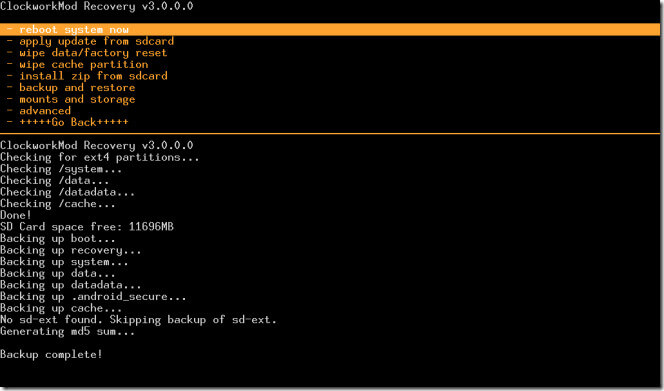Click 'Checking /cache...' log line

point(58,203)
